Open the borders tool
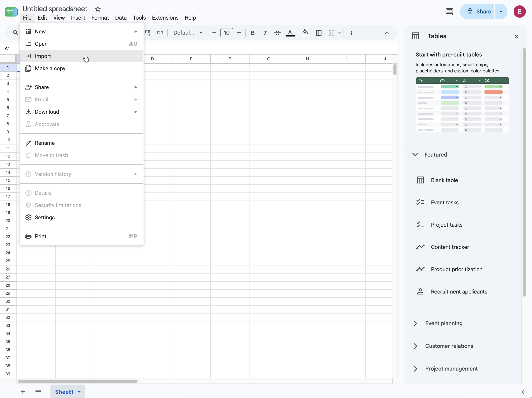 [x=319, y=33]
